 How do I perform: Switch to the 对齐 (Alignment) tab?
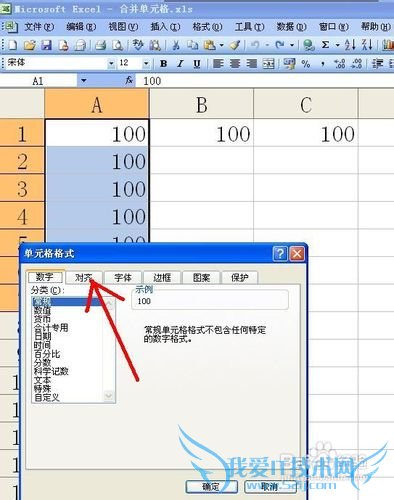click(84, 277)
